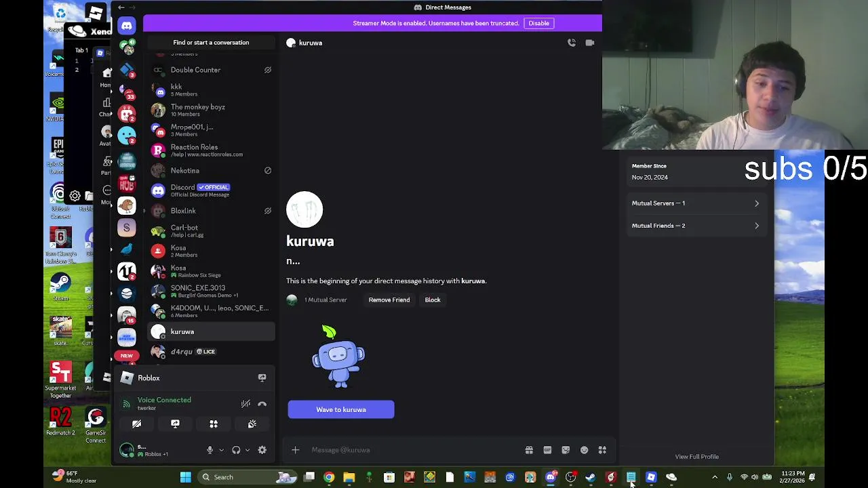
Task: Open Roblox from taskbar
Action: click(651, 477)
